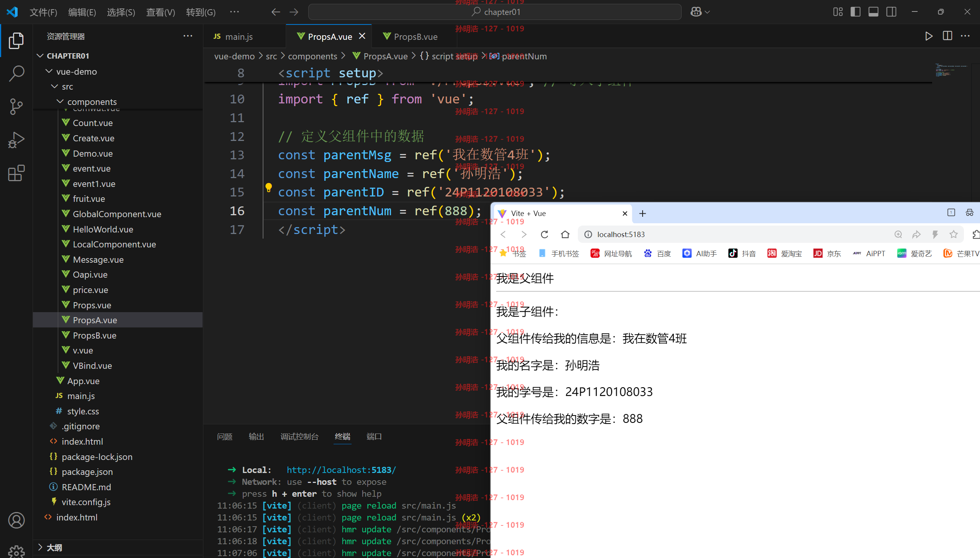980x558 pixels.
Task: Open HelloWorld.vue in file tree
Action: point(103,229)
